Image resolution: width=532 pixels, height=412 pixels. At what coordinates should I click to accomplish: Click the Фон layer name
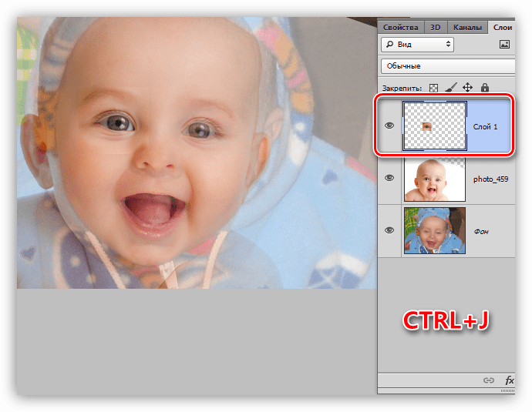[x=481, y=232]
